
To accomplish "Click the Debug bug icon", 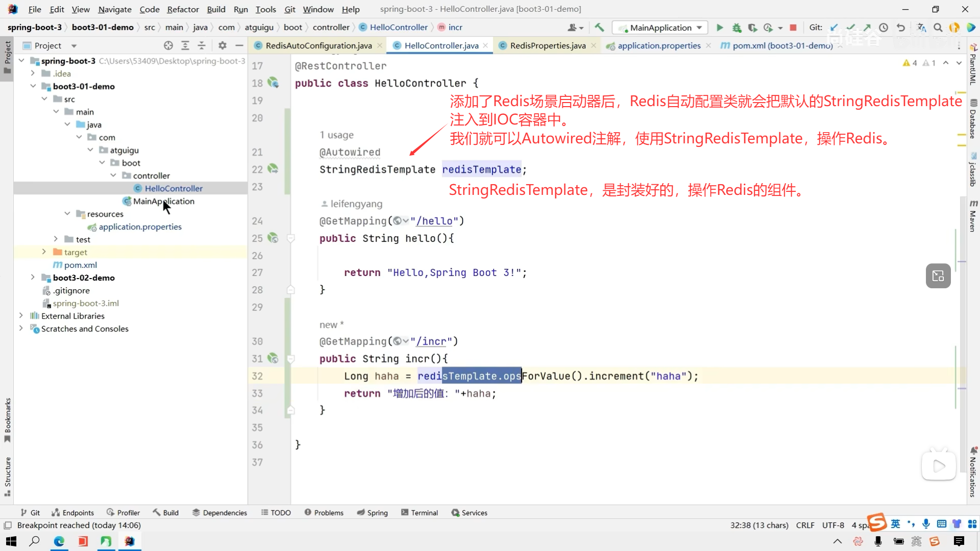I will tap(737, 28).
